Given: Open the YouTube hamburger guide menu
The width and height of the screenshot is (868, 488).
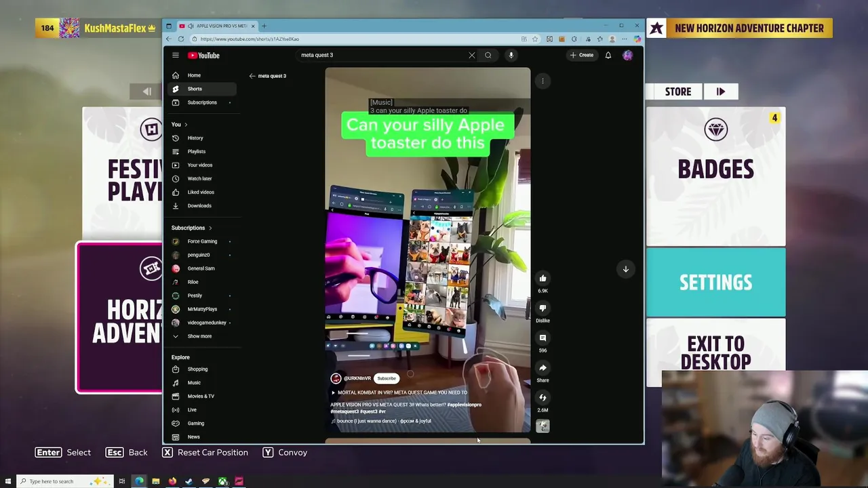Looking at the screenshot, I should pyautogui.click(x=175, y=55).
